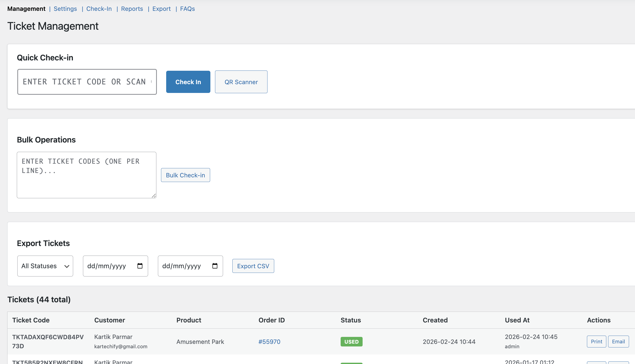The image size is (635, 364).
Task: Print ticket TKTADAXQF6CWD84PV73D
Action: click(596, 342)
